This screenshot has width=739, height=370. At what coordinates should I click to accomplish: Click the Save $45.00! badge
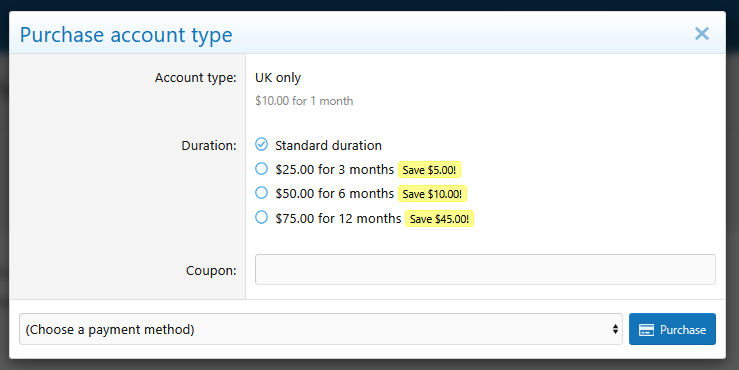click(x=439, y=219)
